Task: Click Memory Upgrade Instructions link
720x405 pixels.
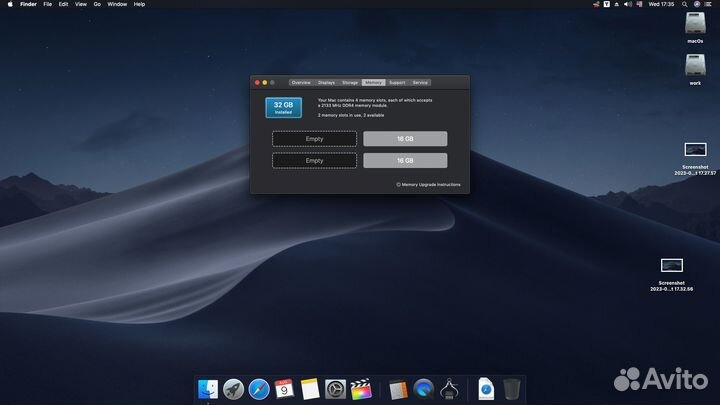Action: click(x=428, y=185)
